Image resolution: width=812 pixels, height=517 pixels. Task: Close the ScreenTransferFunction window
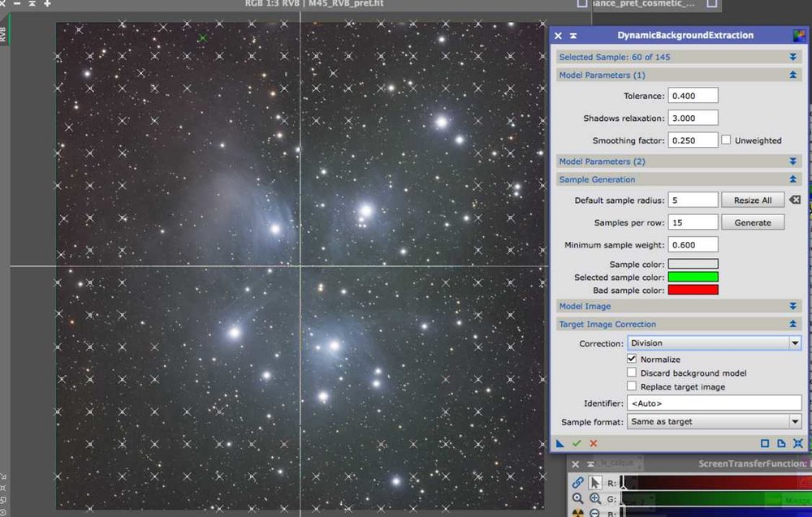(x=576, y=464)
